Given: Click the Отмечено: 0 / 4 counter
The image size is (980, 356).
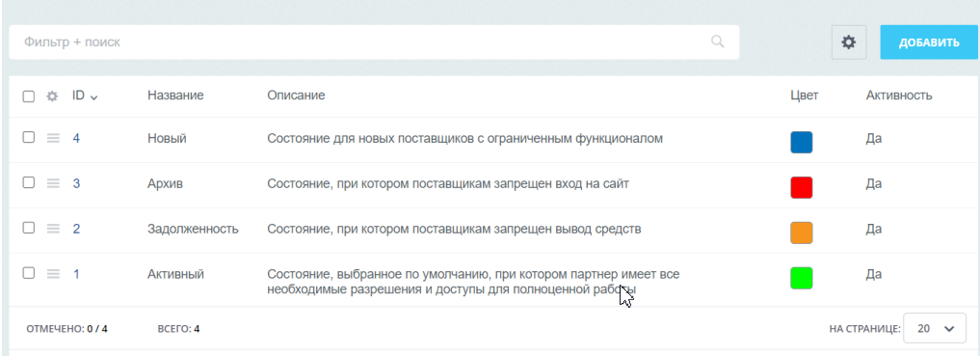Looking at the screenshot, I should coord(66,328).
